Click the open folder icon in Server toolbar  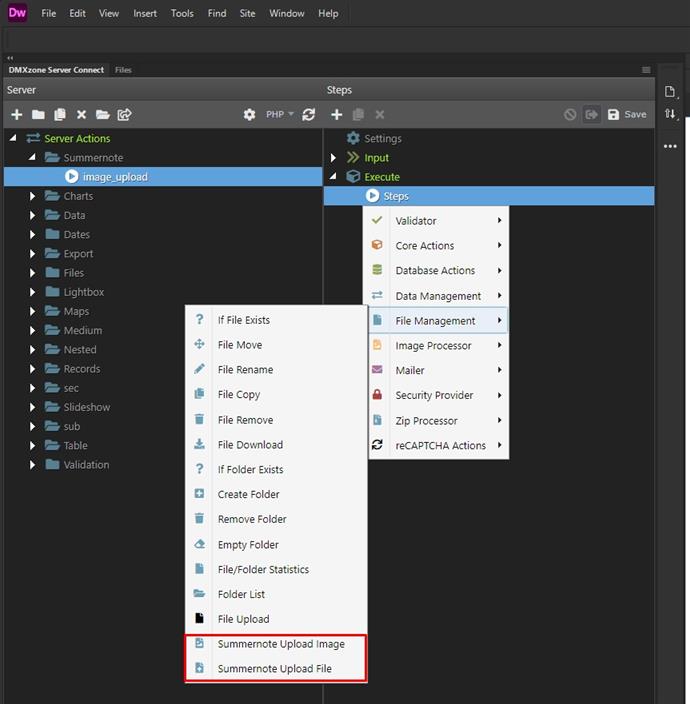click(103, 114)
